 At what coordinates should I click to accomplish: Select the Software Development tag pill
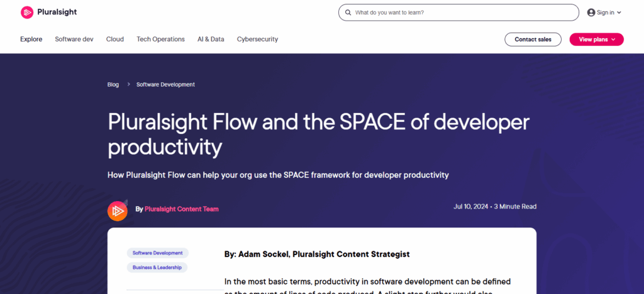(x=157, y=253)
